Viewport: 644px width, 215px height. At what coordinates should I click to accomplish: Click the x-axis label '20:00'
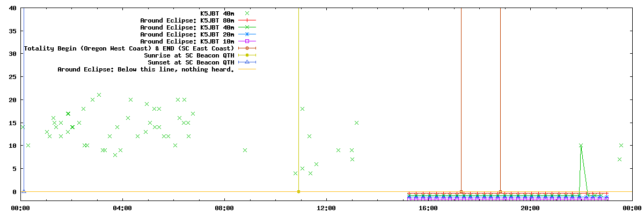click(x=530, y=207)
